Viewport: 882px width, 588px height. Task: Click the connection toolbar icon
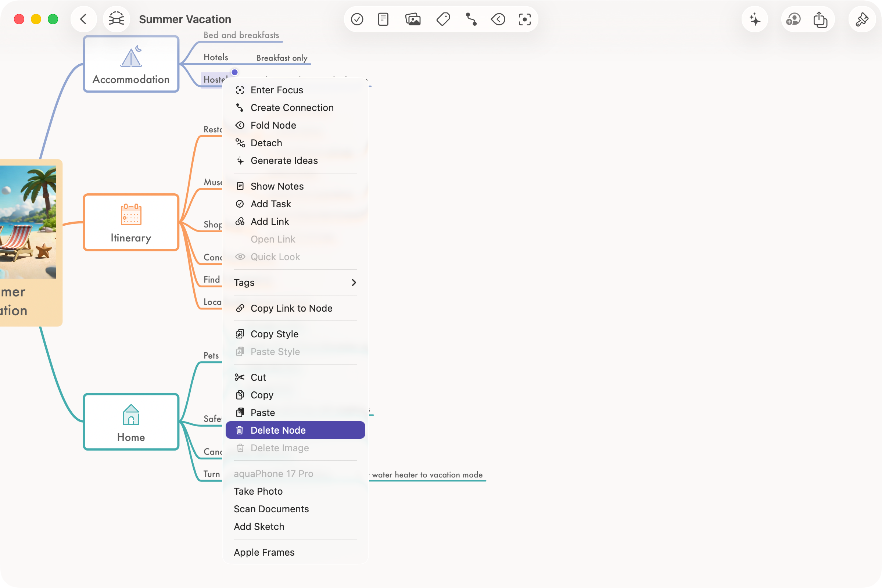tap(471, 19)
